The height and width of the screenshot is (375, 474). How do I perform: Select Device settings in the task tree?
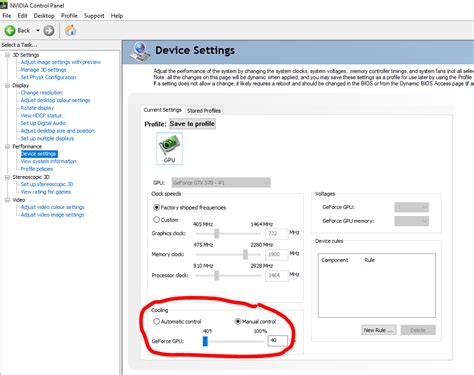pyautogui.click(x=39, y=154)
